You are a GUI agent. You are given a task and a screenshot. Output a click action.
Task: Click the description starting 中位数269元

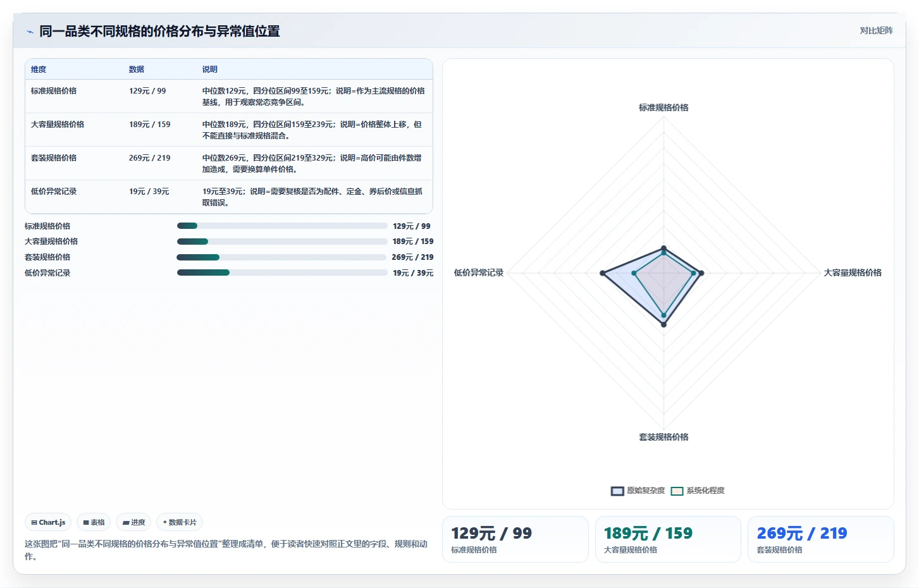312,164
